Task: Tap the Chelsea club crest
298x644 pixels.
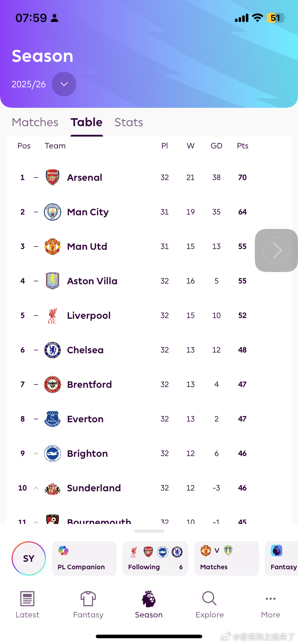Action: (53, 350)
